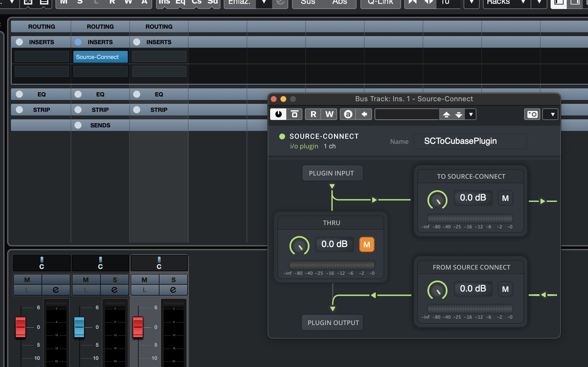Viewport: 588px width, 367px height.
Task: Click the blue fader on second channel
Action: (x=79, y=326)
